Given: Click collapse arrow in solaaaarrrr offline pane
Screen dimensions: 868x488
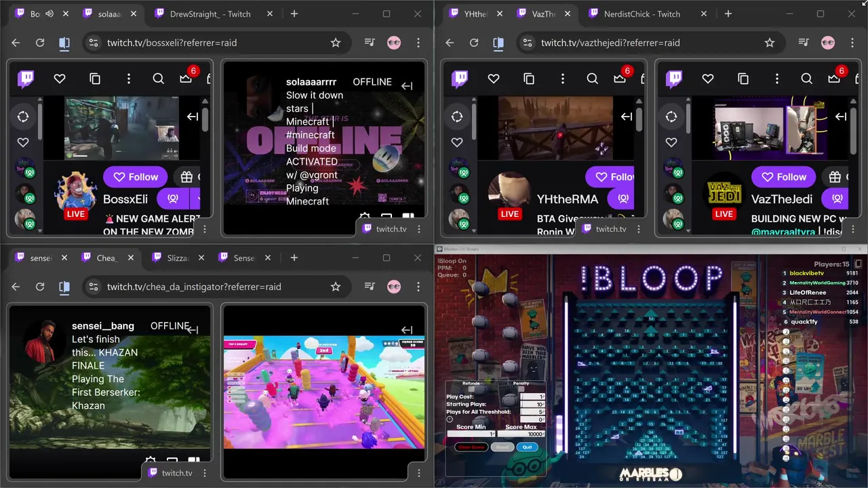Looking at the screenshot, I should (407, 86).
